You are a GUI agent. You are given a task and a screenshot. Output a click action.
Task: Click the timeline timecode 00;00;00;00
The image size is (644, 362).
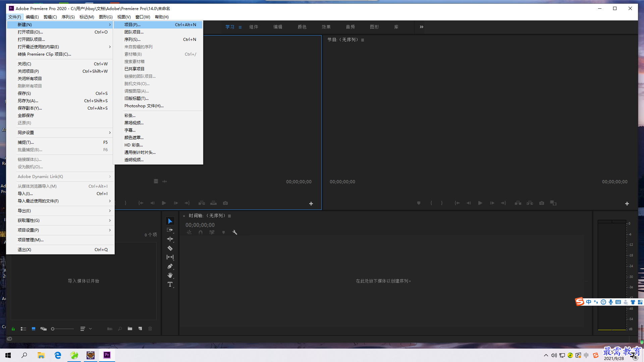pyautogui.click(x=200, y=225)
